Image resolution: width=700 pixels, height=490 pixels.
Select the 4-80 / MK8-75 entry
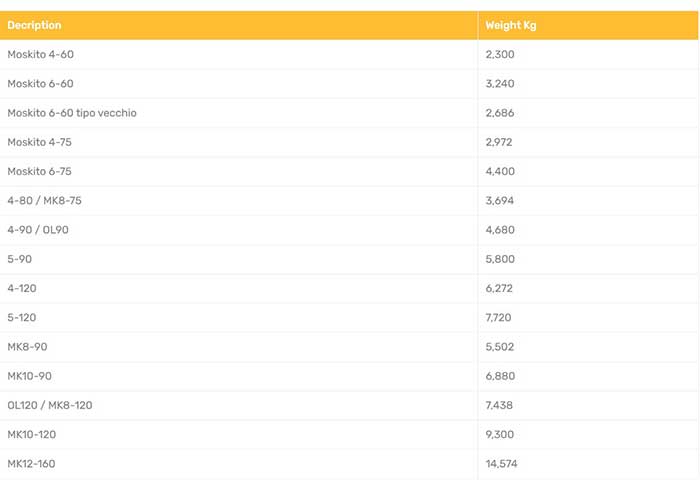pyautogui.click(x=45, y=200)
